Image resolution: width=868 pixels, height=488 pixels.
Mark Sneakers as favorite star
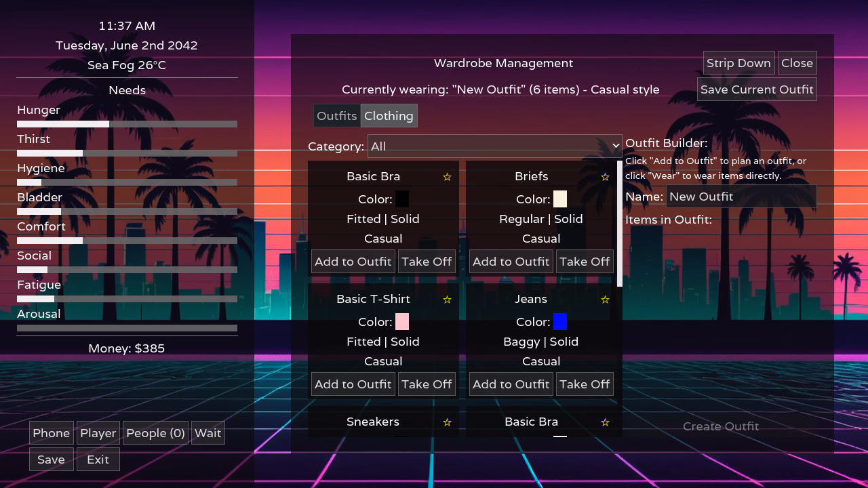(x=447, y=422)
